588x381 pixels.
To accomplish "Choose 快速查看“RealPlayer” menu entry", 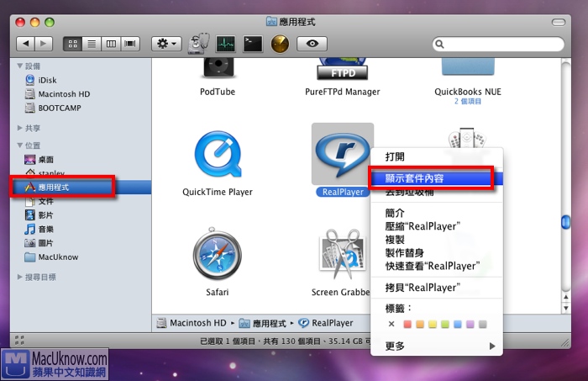I will coord(437,266).
